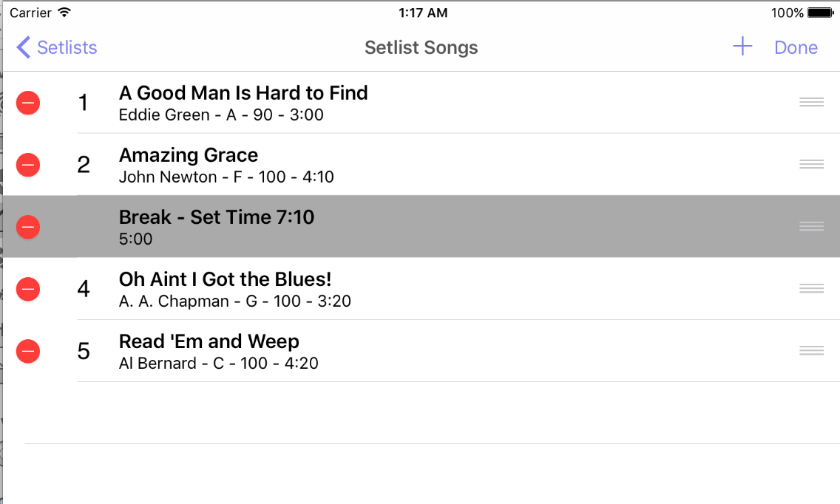
Task: Grab the reorder handle for Amazing Grace
Action: pos(811,164)
